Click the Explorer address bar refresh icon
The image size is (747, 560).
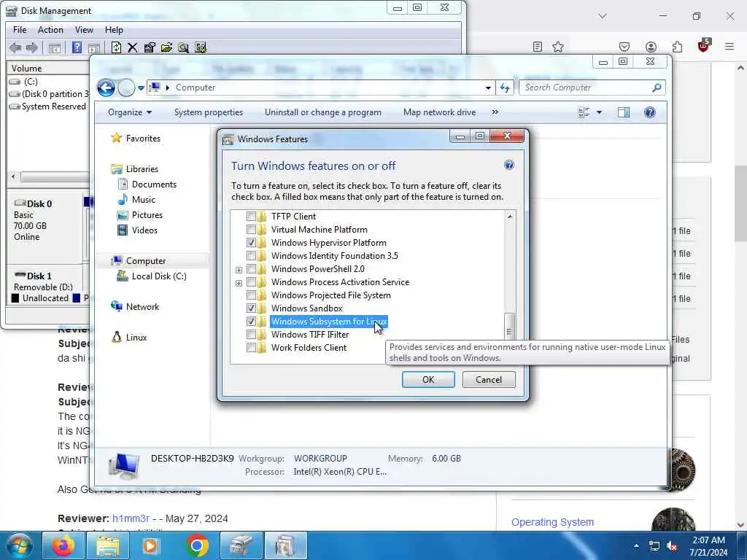(x=505, y=87)
